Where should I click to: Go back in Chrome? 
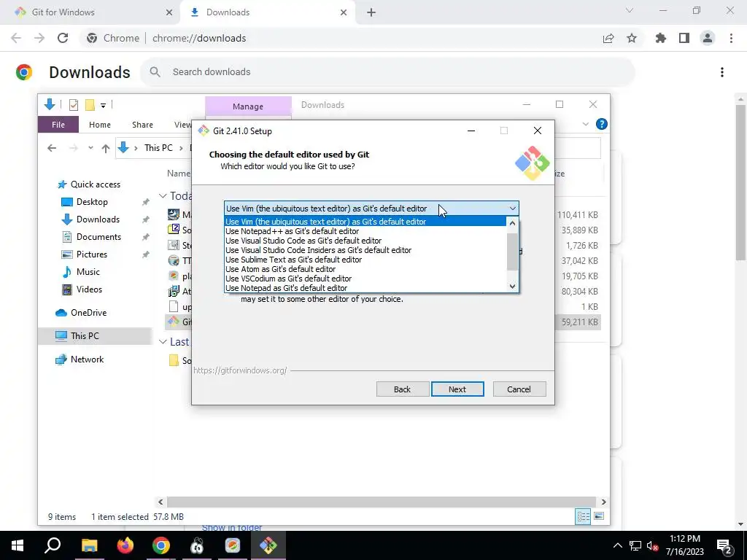(x=16, y=38)
